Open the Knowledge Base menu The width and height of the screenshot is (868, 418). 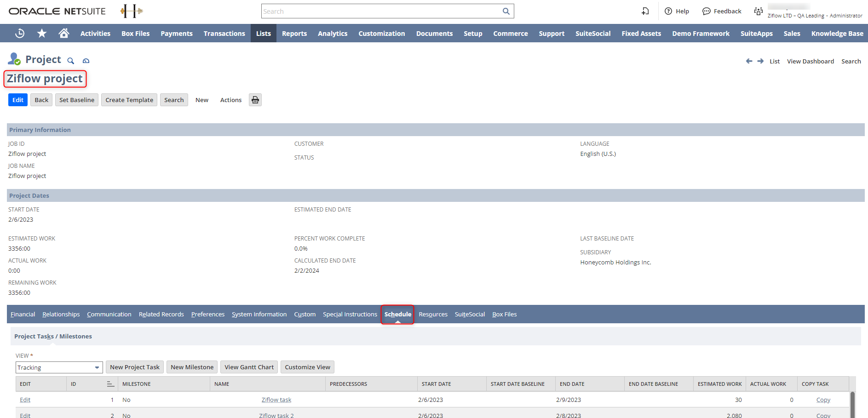coord(837,33)
